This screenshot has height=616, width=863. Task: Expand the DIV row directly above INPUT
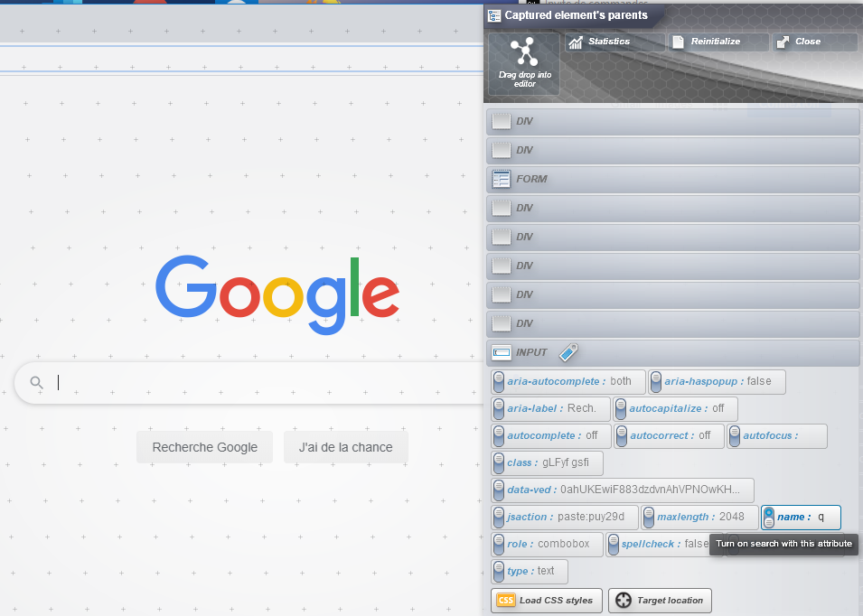[672, 323]
